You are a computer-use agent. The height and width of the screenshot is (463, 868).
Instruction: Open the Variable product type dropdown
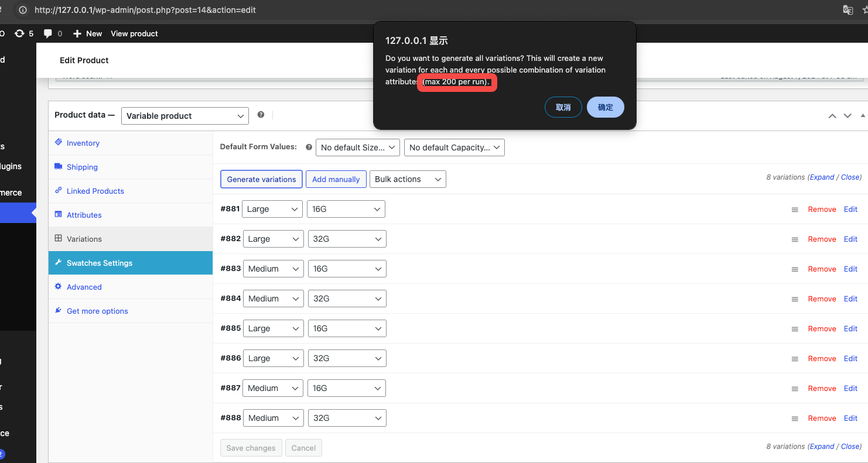(184, 116)
